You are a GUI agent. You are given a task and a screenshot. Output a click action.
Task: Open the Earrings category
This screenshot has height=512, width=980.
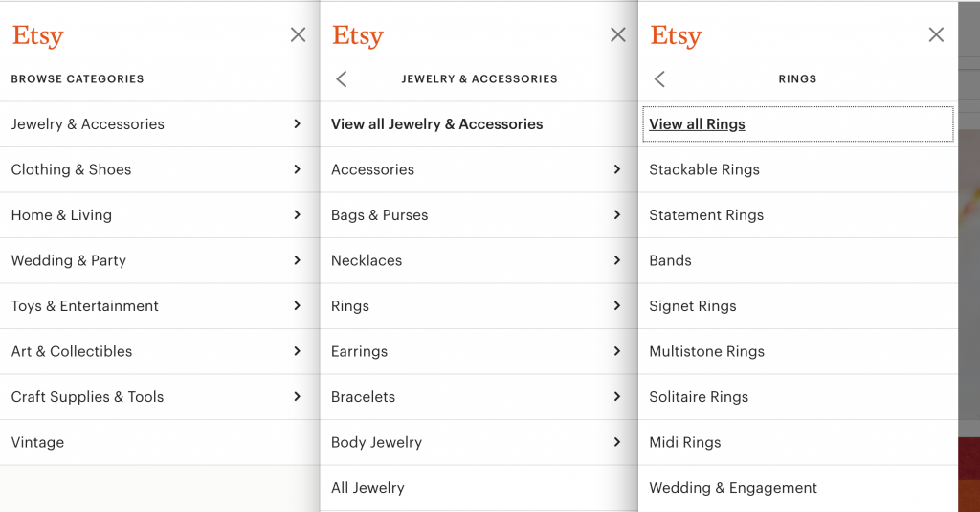(x=359, y=351)
